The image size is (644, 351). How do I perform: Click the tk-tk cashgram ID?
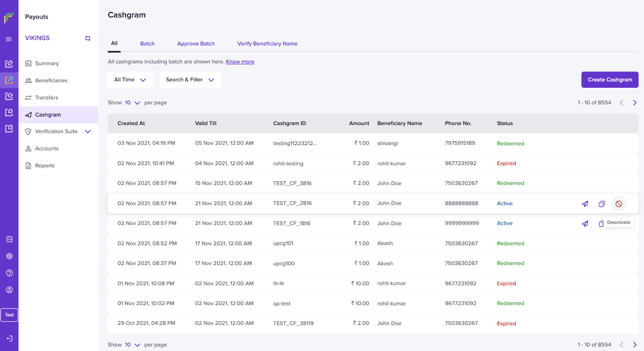coord(279,283)
